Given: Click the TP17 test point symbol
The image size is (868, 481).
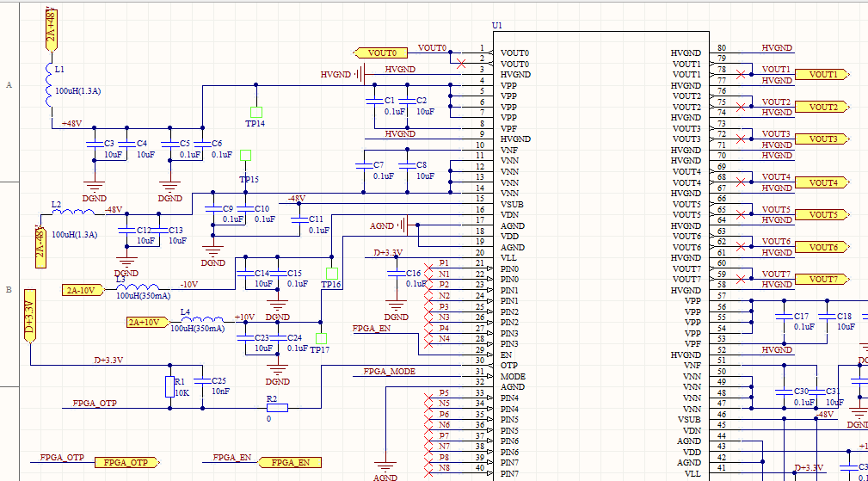Looking at the screenshot, I should tap(322, 338).
